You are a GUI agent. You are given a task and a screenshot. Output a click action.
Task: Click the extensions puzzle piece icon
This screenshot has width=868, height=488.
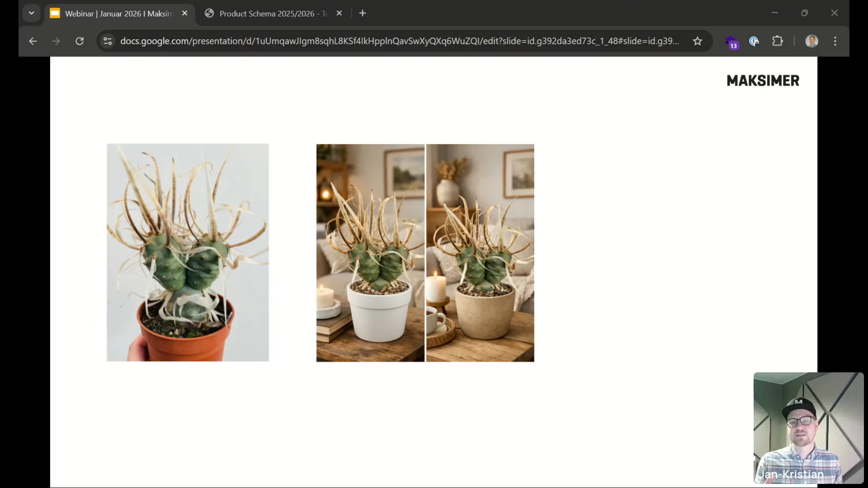pos(777,41)
